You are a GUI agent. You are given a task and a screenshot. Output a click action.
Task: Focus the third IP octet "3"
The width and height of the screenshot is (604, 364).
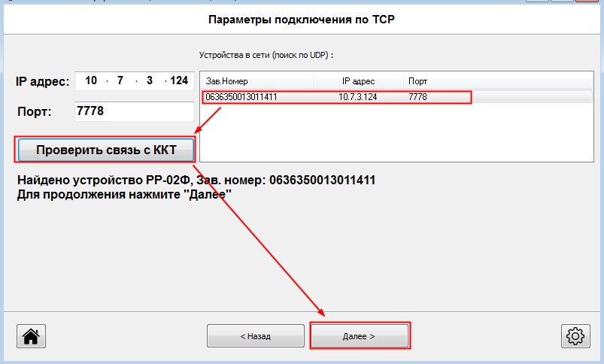[149, 81]
